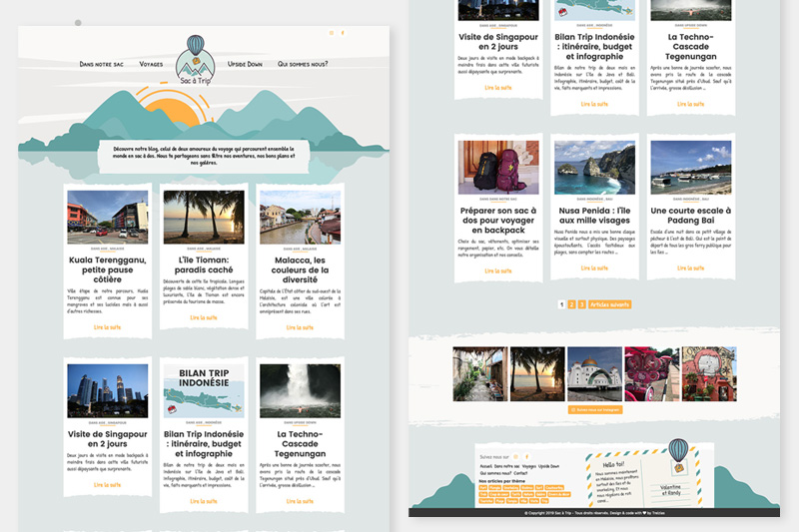Open the backpacks photo thumbnail
The image size is (799, 532).
pos(498,168)
